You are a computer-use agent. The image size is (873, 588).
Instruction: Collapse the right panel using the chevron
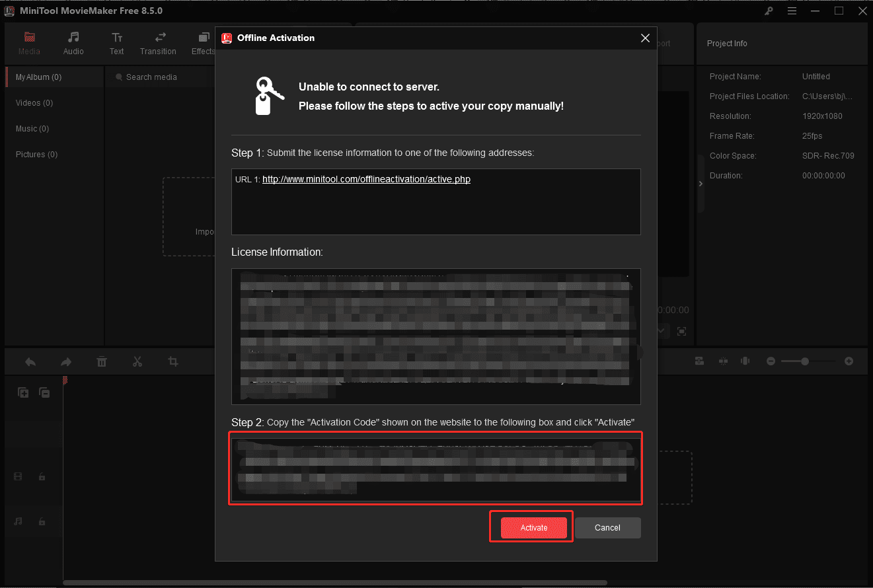701,184
